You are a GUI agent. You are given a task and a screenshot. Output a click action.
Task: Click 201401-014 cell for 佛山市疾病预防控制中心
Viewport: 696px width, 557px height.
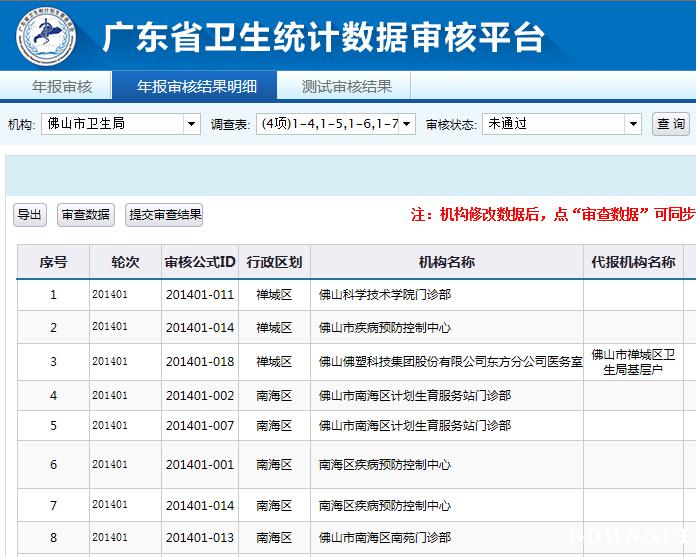[200, 328]
